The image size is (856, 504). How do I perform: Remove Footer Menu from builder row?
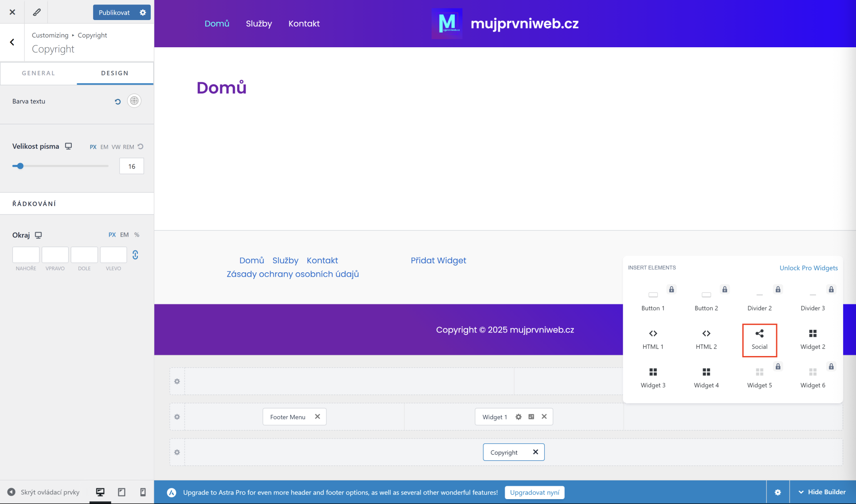coord(317,417)
